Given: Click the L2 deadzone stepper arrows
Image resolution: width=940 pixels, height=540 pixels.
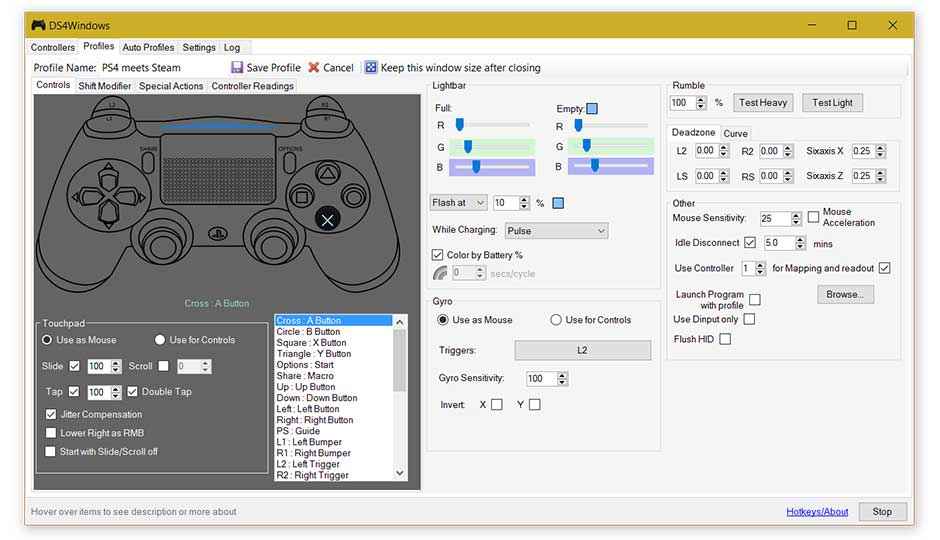Looking at the screenshot, I should (x=724, y=151).
